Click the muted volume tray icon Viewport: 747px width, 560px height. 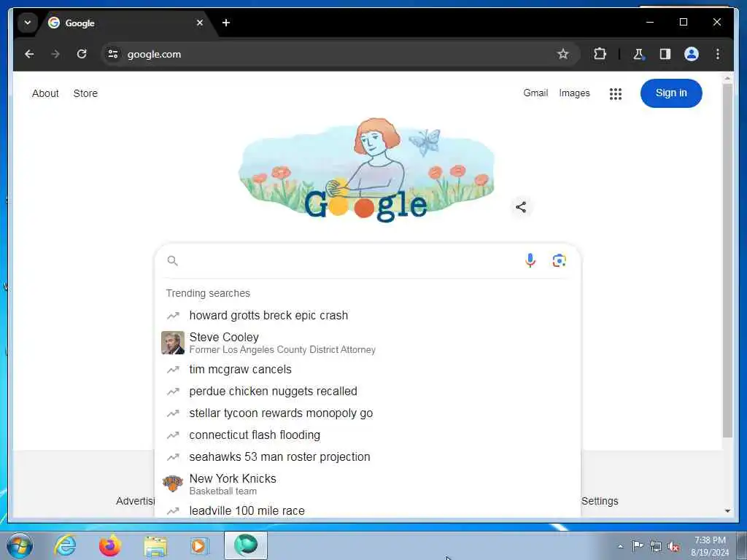[x=673, y=547]
